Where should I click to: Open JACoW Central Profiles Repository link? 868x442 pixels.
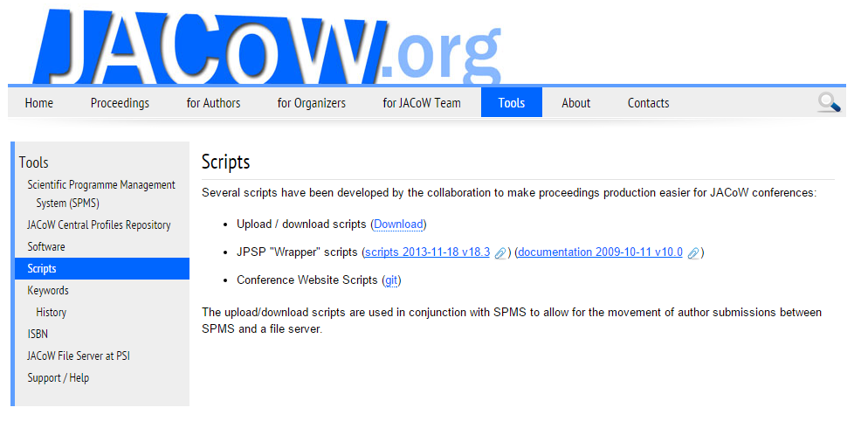99,224
